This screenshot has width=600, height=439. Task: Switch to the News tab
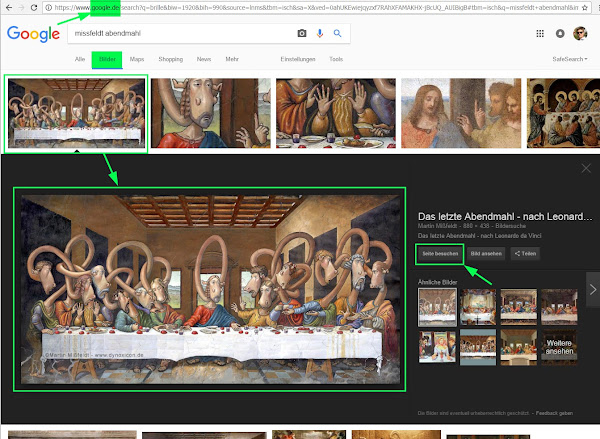204,59
